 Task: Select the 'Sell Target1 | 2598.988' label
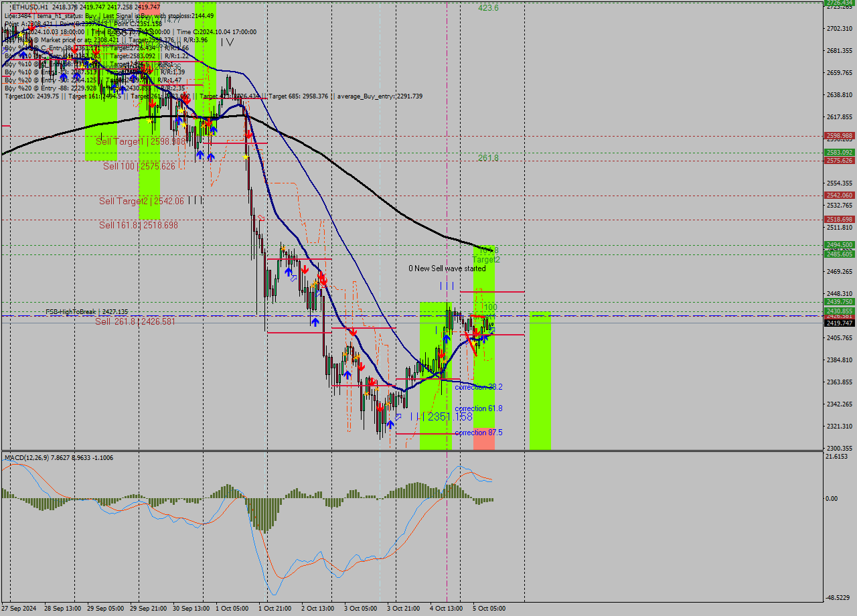[x=140, y=141]
